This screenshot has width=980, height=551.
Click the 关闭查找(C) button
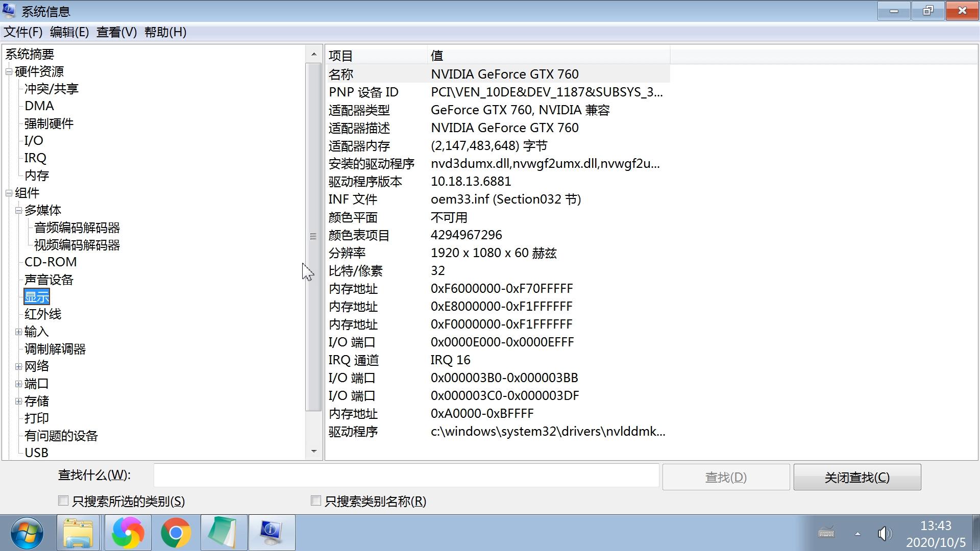(857, 477)
